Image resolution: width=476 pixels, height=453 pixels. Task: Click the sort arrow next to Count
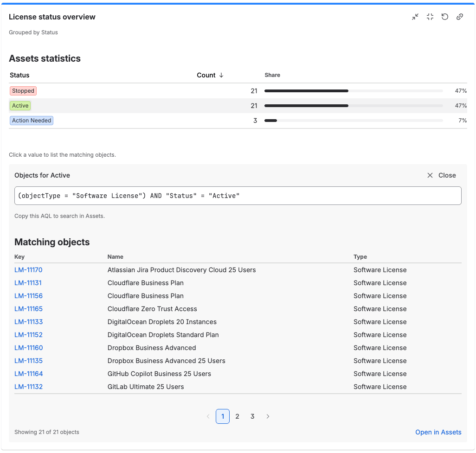(x=221, y=75)
